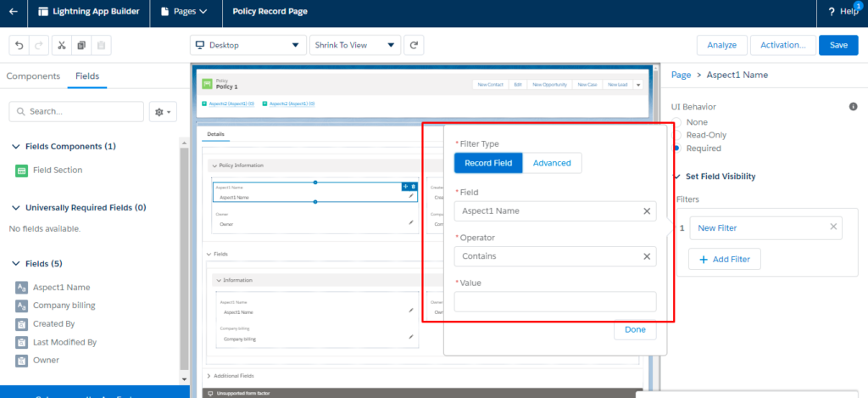Click the Last Modified By field icon
This screenshot has width=868, height=398.
coord(21,343)
